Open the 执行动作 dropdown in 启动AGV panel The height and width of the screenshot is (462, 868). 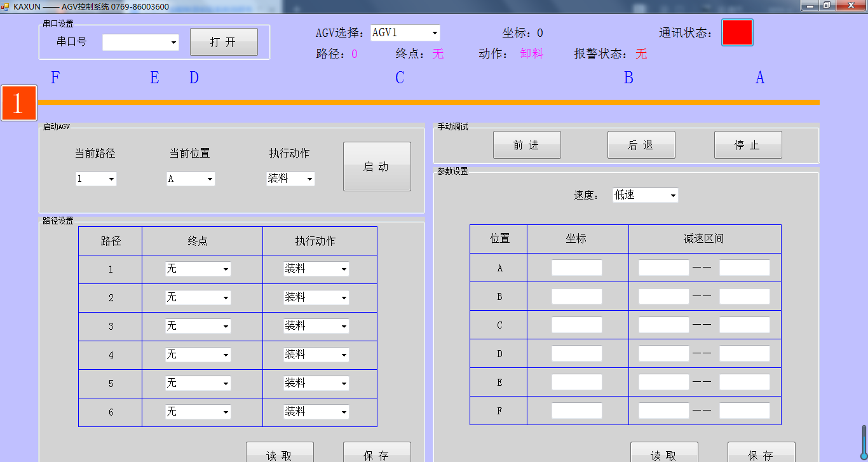pos(290,179)
